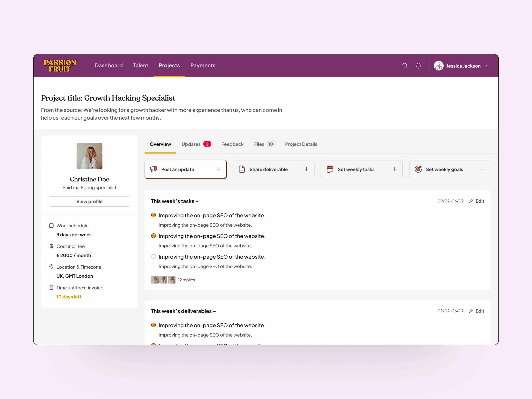The image size is (532, 399).
Task: Click the plus icon on Set weekly goals
Action: click(483, 169)
